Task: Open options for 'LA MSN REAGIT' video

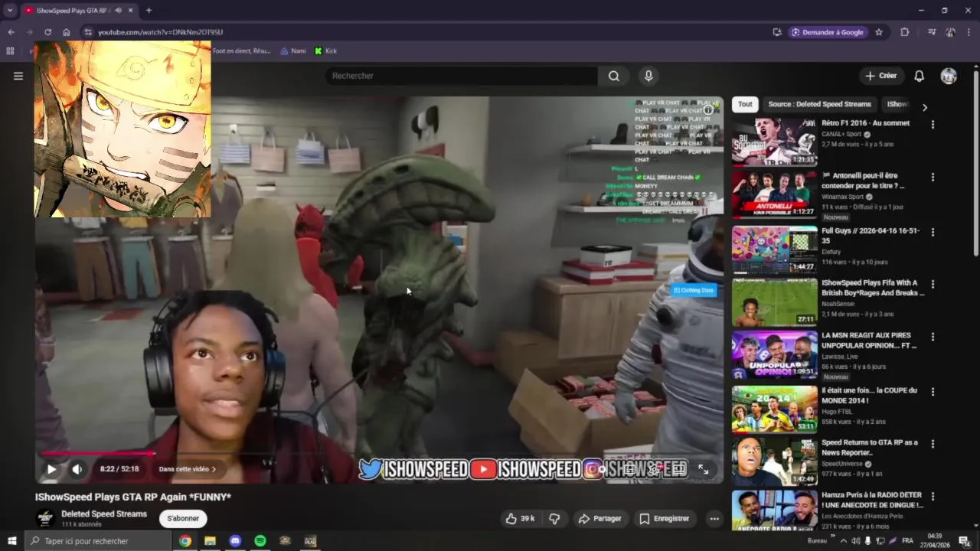Action: (933, 337)
